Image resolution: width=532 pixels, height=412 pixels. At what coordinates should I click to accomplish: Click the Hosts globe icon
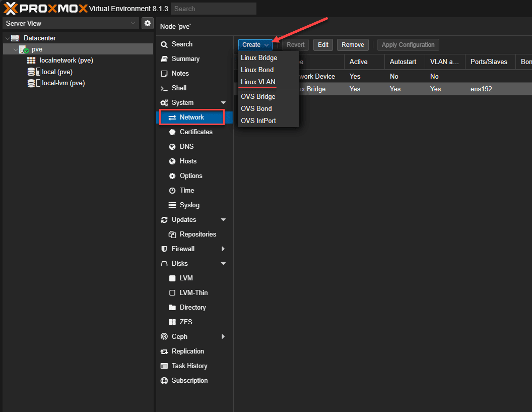coord(172,161)
